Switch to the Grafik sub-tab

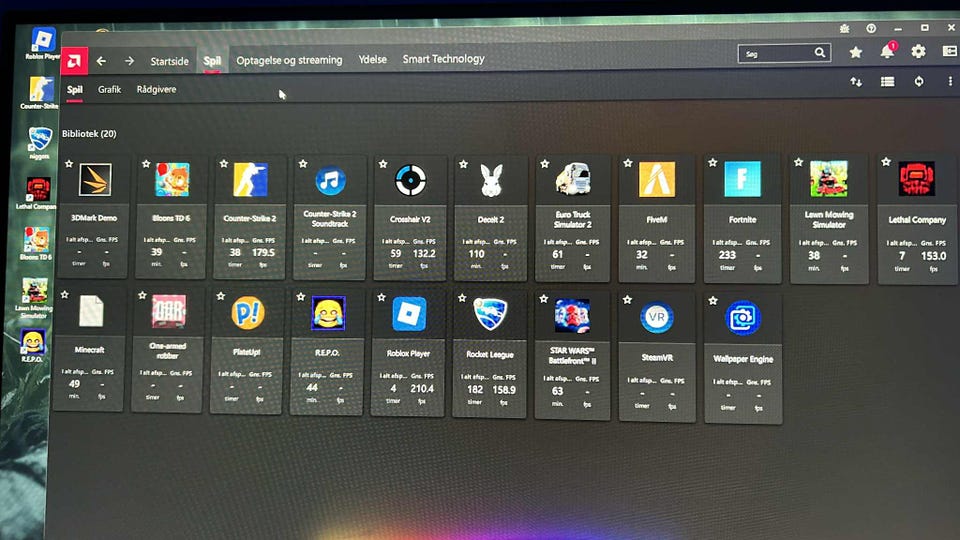click(109, 89)
